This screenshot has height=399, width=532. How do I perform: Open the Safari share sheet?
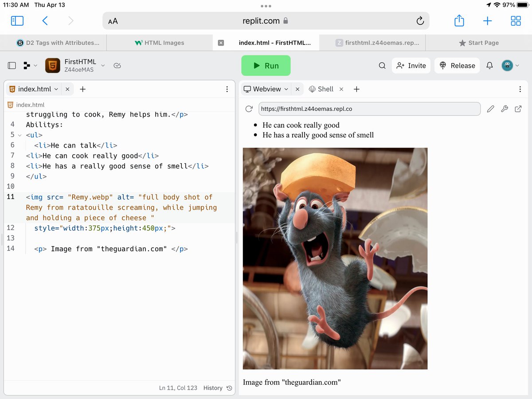pyautogui.click(x=459, y=20)
